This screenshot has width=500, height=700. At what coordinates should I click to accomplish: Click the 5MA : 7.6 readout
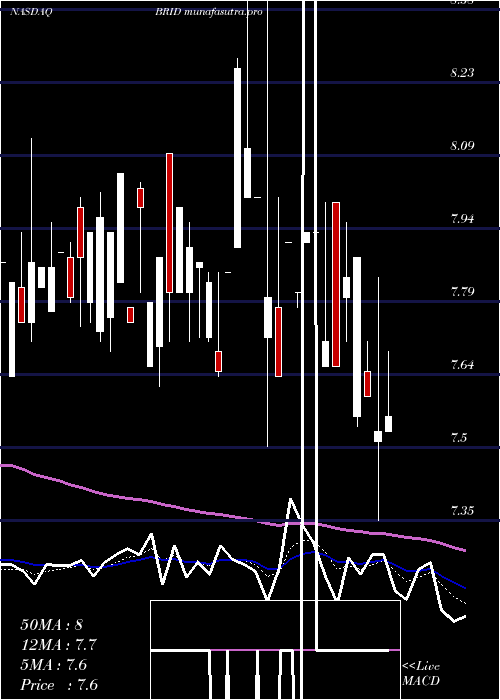[x=54, y=665]
